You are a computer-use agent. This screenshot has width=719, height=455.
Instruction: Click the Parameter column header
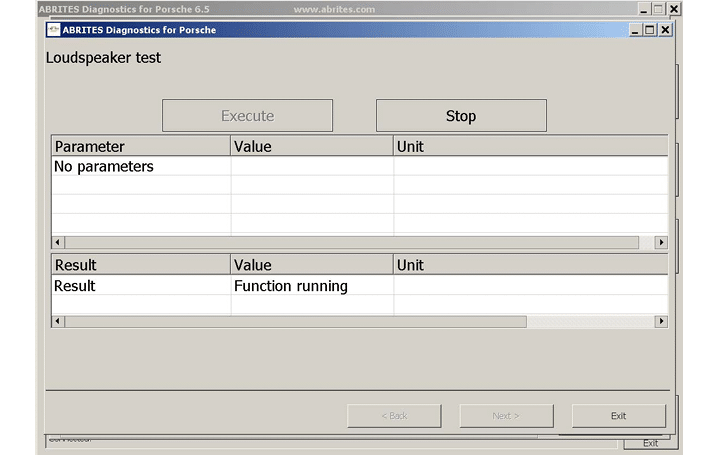click(x=140, y=147)
